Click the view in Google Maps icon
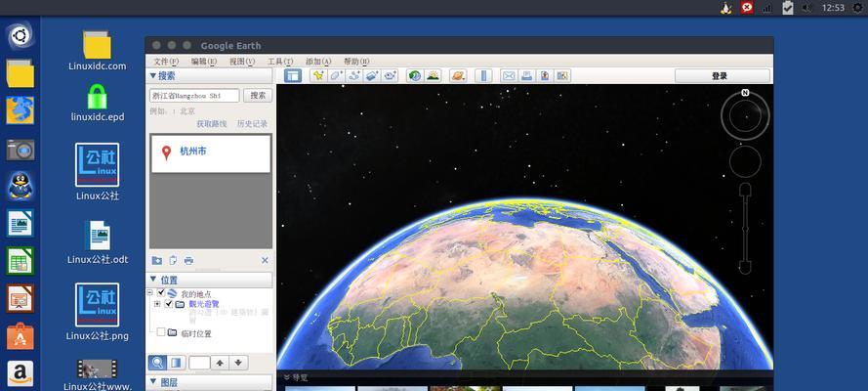868x391 pixels. (x=562, y=76)
